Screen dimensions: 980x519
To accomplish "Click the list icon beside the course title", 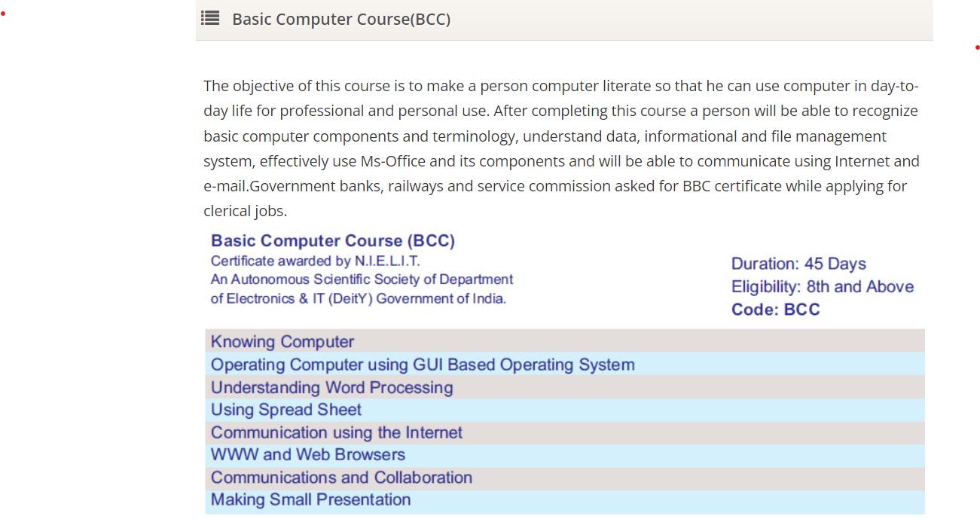I will [210, 19].
